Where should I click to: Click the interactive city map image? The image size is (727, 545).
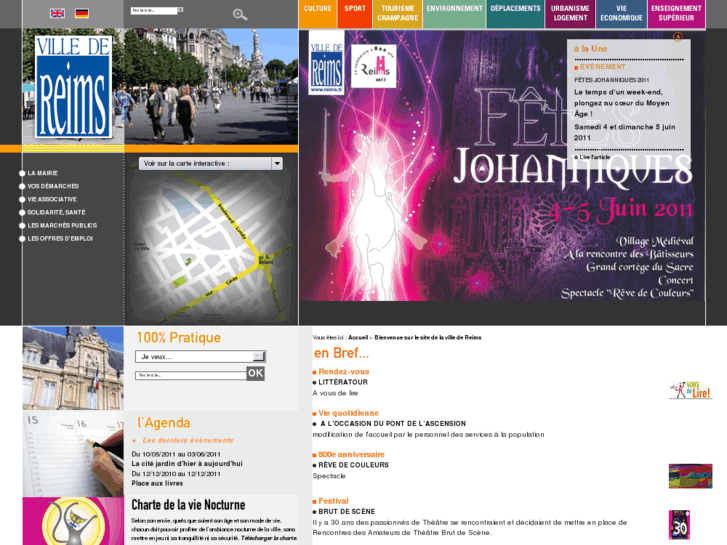click(211, 247)
